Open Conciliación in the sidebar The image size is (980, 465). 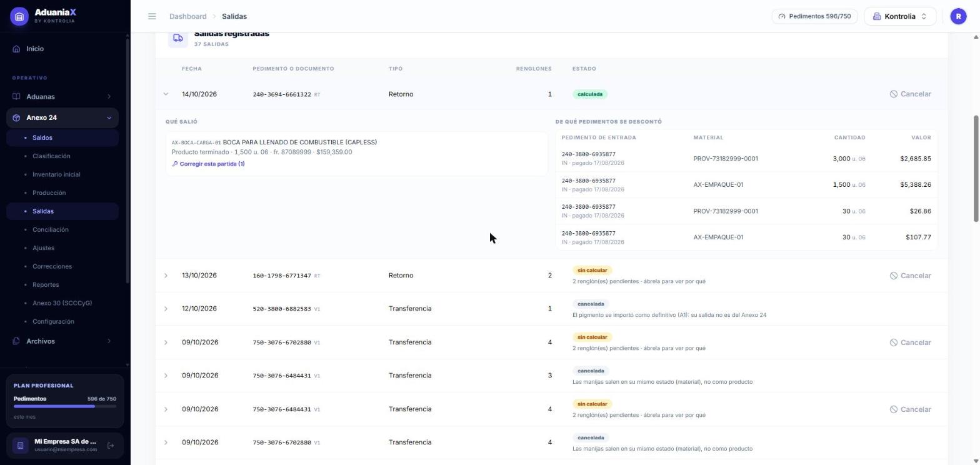coord(62,229)
